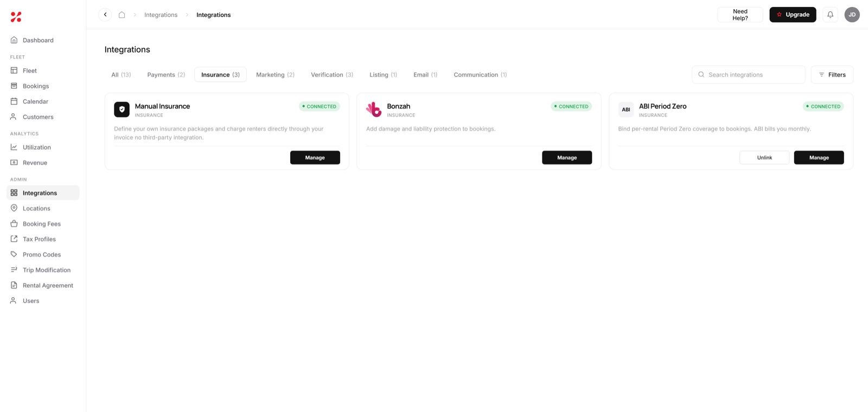The image size is (868, 412).
Task: Open the Filters dropdown
Action: click(832, 75)
